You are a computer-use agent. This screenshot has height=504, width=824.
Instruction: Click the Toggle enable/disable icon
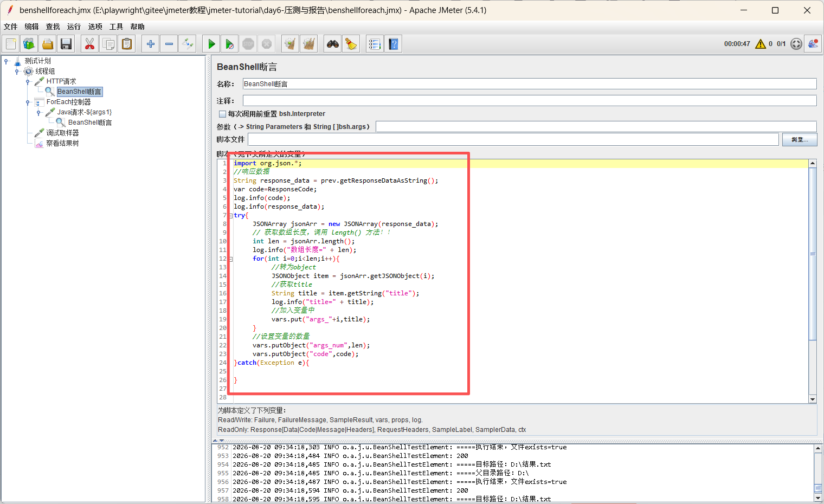click(188, 44)
